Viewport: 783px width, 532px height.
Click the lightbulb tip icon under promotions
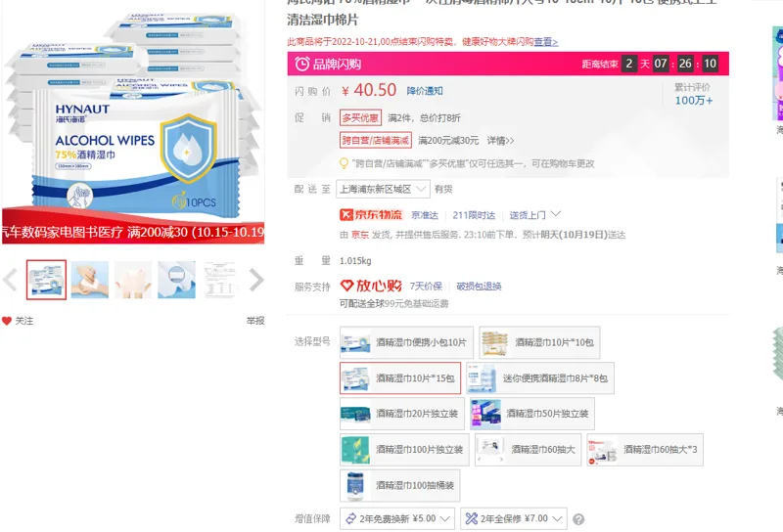pyautogui.click(x=344, y=163)
